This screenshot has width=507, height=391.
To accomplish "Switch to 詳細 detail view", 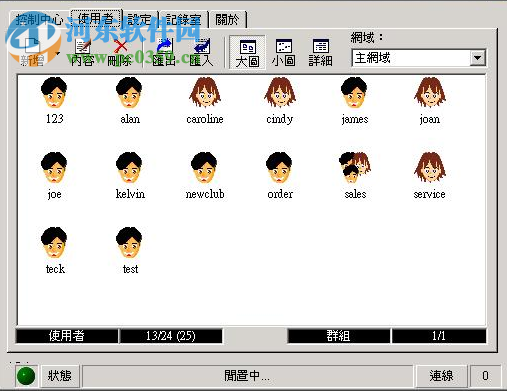I will (320, 53).
